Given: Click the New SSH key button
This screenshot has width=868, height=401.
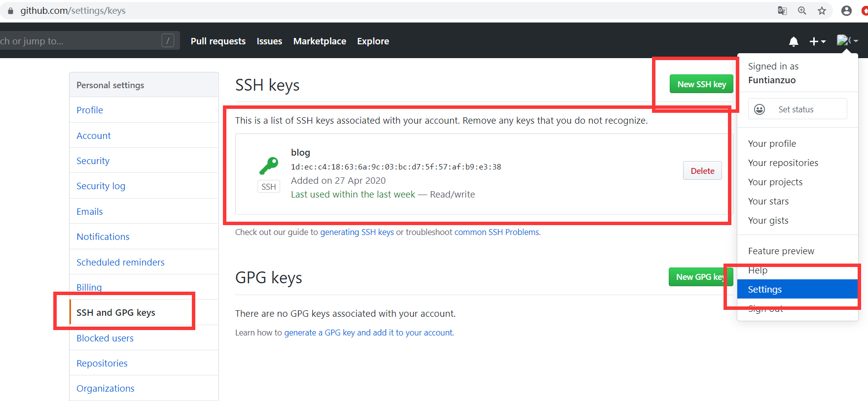Looking at the screenshot, I should (x=701, y=84).
